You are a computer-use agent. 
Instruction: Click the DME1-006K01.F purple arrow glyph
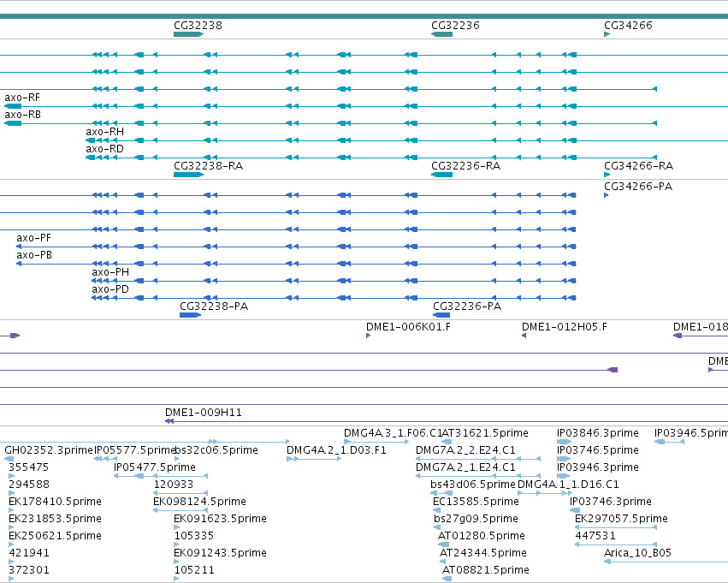coord(368,336)
